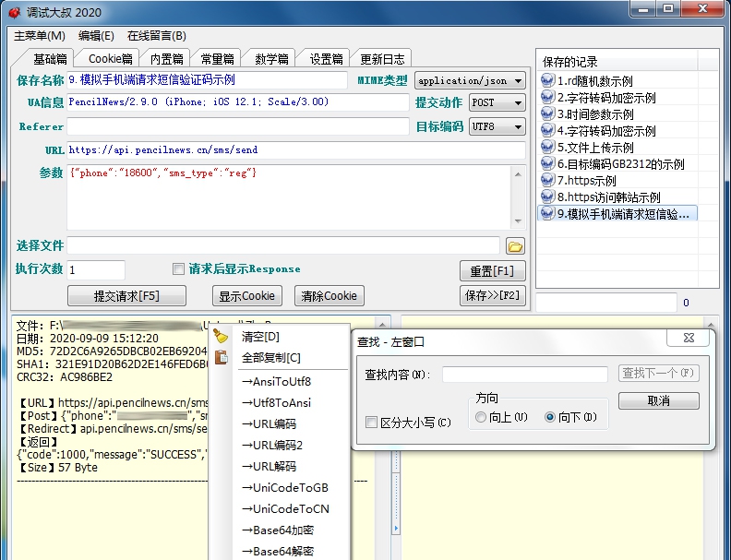This screenshot has width=731, height=560.
Task: Click the broom icon beside 清空[D]
Action: point(221,336)
